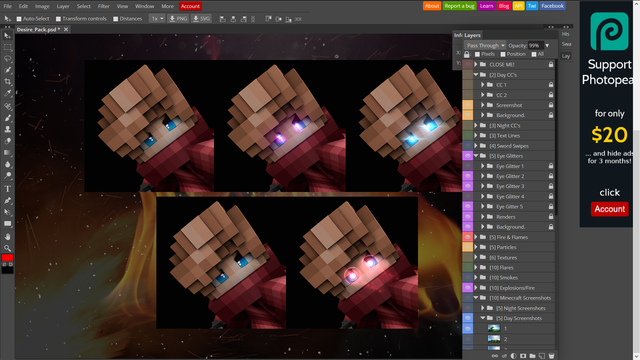Viewport: 640px width, 360px height.
Task: Select the Magic Wand tool
Action: pos(7,70)
